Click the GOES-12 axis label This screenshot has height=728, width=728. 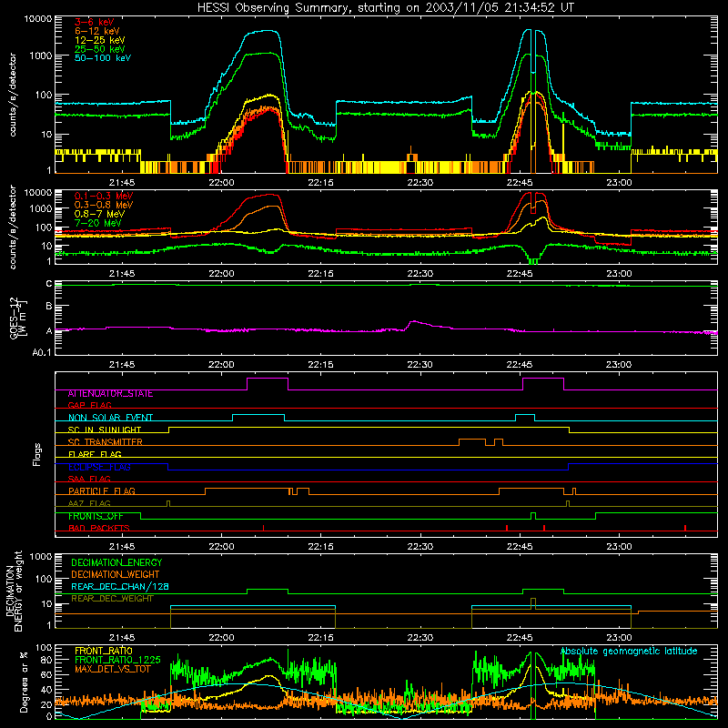(18, 318)
